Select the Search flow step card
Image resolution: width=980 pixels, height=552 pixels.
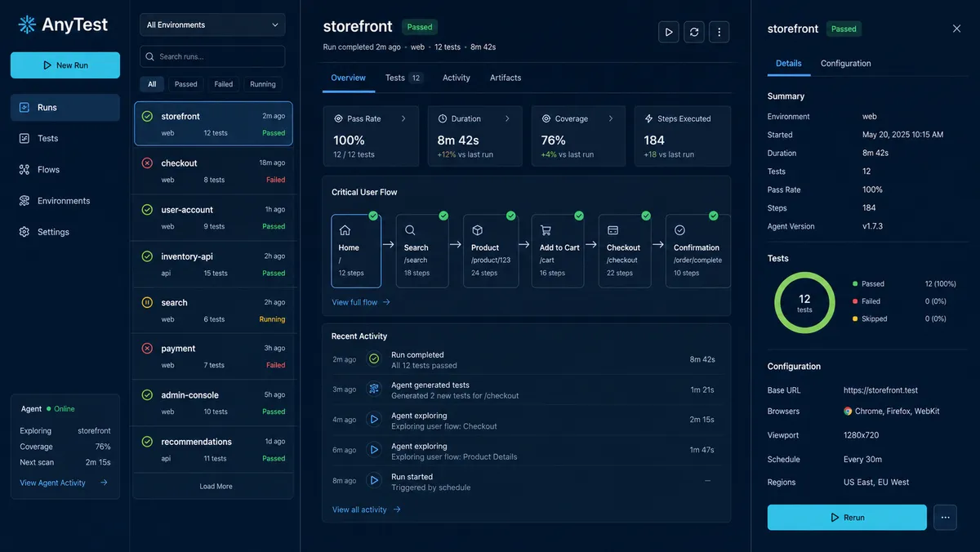(x=422, y=251)
